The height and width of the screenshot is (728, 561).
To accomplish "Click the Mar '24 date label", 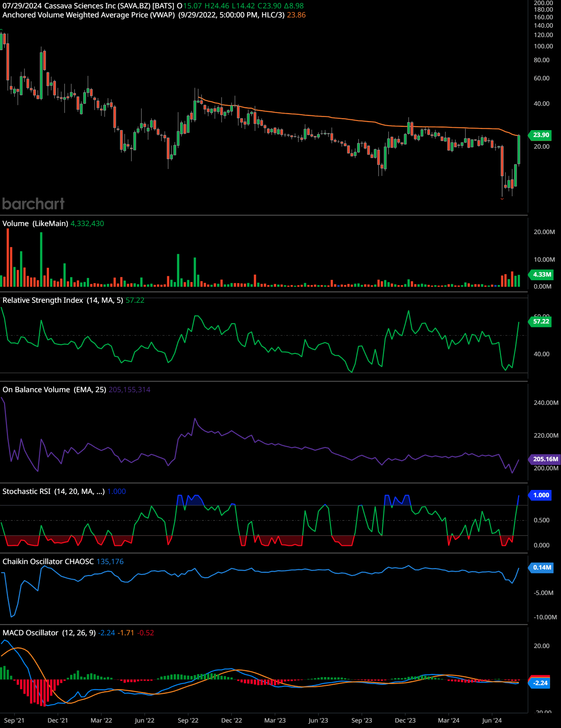I will (x=449, y=720).
